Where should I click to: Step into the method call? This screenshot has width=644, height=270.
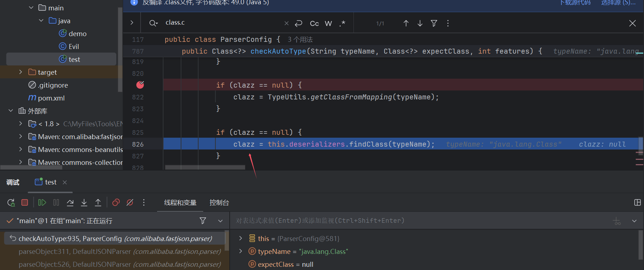[84, 203]
